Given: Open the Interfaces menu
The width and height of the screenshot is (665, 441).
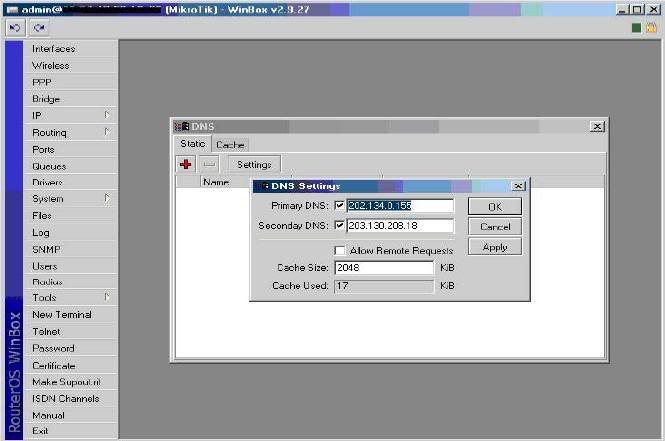Looking at the screenshot, I should [x=70, y=49].
